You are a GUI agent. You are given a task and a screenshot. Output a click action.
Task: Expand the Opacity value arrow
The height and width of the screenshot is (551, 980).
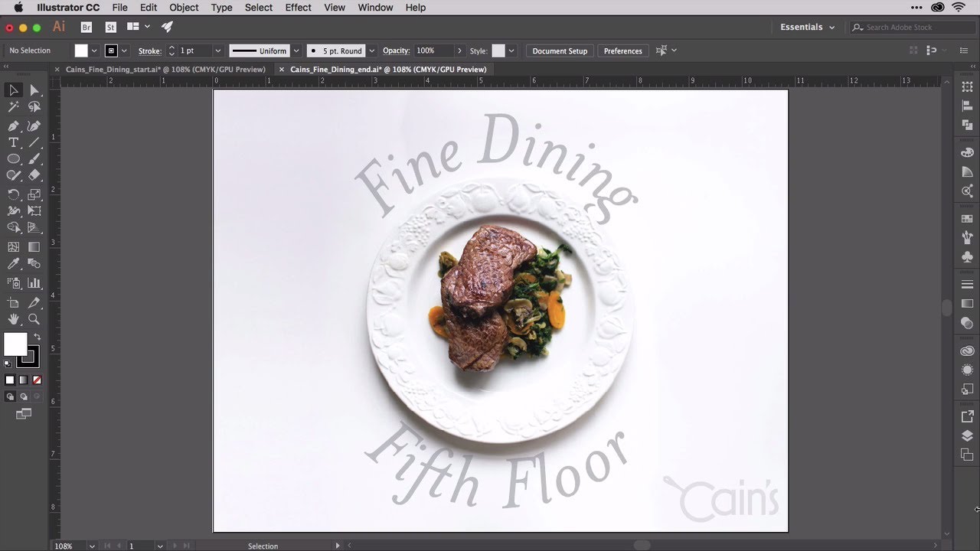[x=459, y=51]
